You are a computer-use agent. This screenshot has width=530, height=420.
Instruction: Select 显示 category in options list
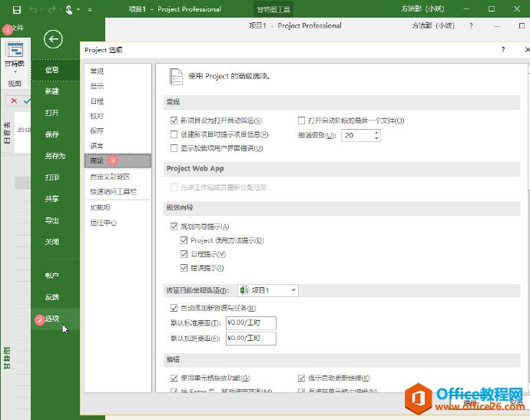(x=97, y=86)
